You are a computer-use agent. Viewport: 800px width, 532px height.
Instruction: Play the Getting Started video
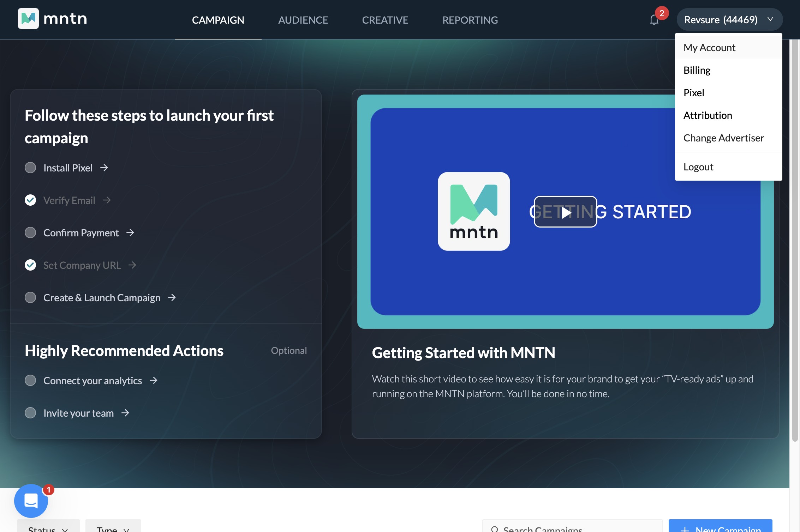(565, 212)
